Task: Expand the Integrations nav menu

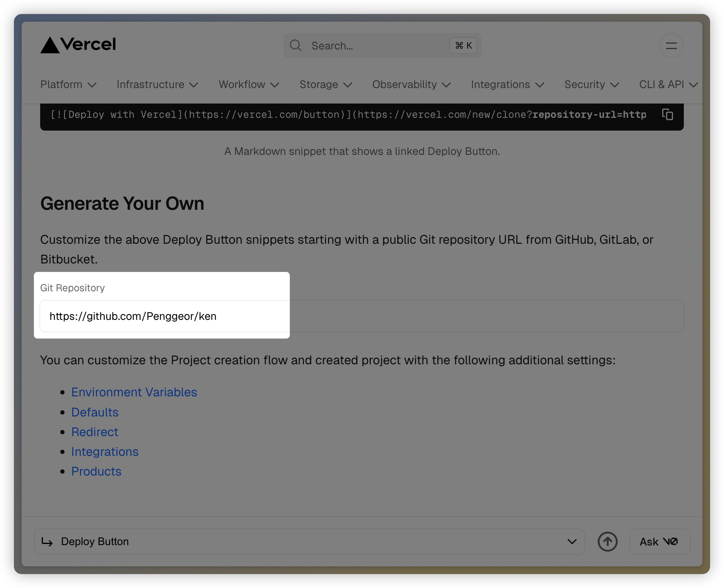Action: click(x=507, y=85)
